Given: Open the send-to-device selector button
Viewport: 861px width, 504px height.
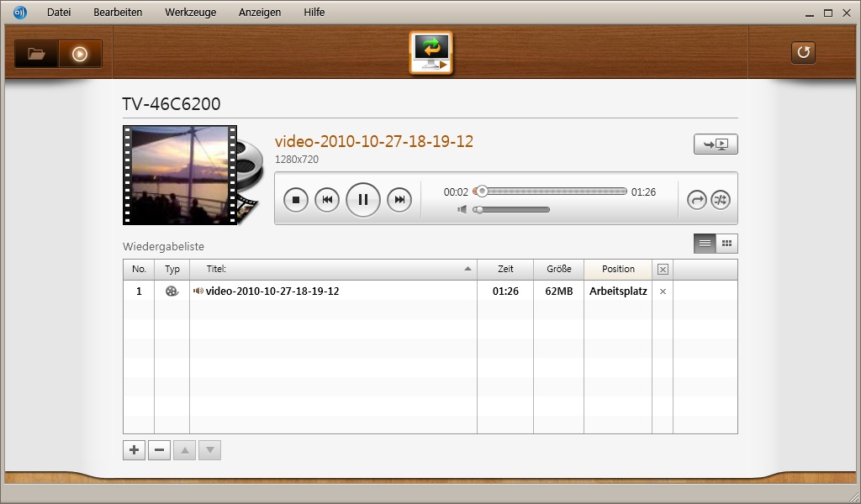Looking at the screenshot, I should point(716,144).
